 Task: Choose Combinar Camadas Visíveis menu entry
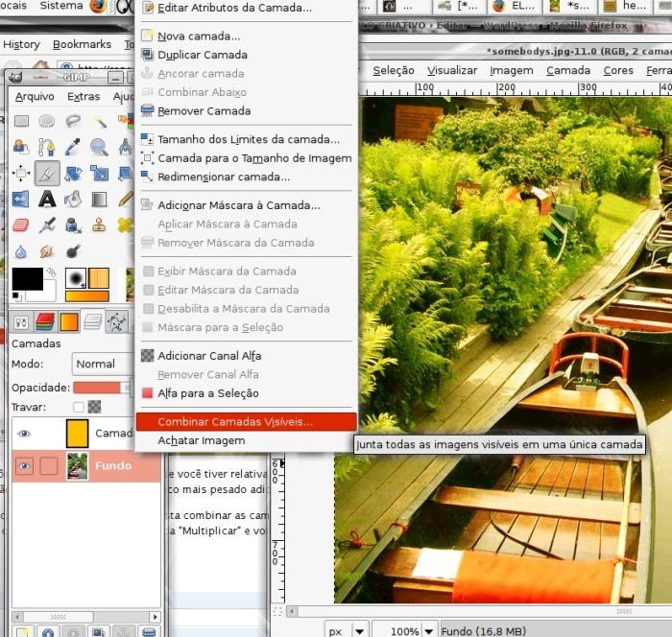(x=247, y=422)
